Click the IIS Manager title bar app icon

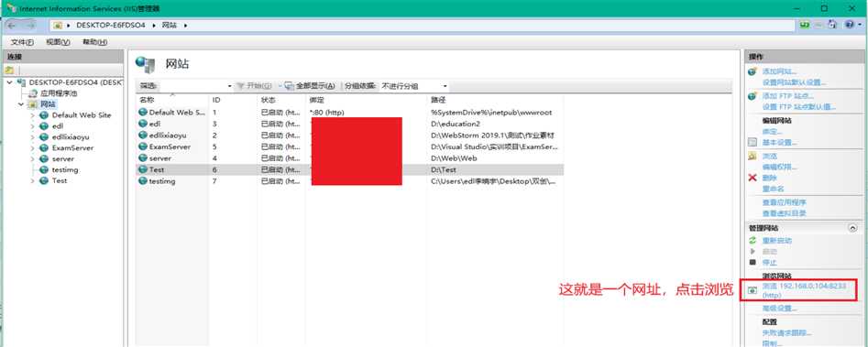pos(11,7)
